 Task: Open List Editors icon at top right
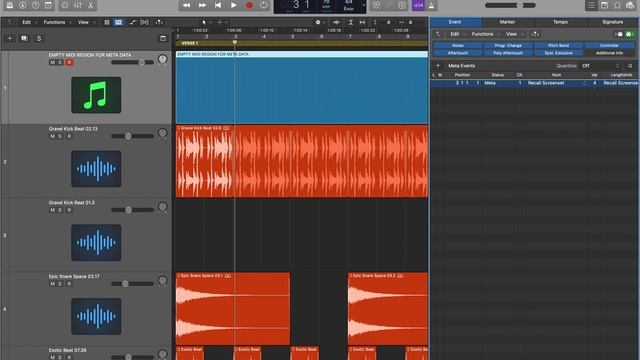tap(591, 5)
